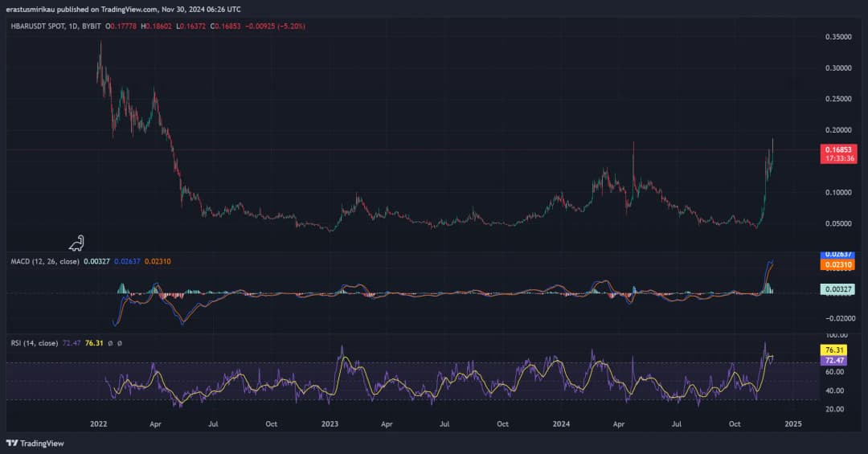Click the blue MACD value tag 0.02637
868x454 pixels.
[837, 256]
